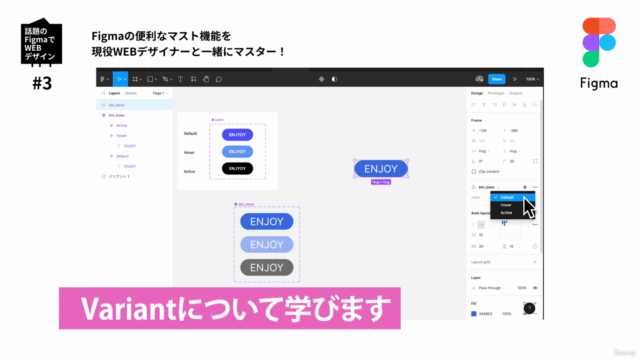Switch to the Inspect tab
The height and width of the screenshot is (360, 640).
click(516, 93)
